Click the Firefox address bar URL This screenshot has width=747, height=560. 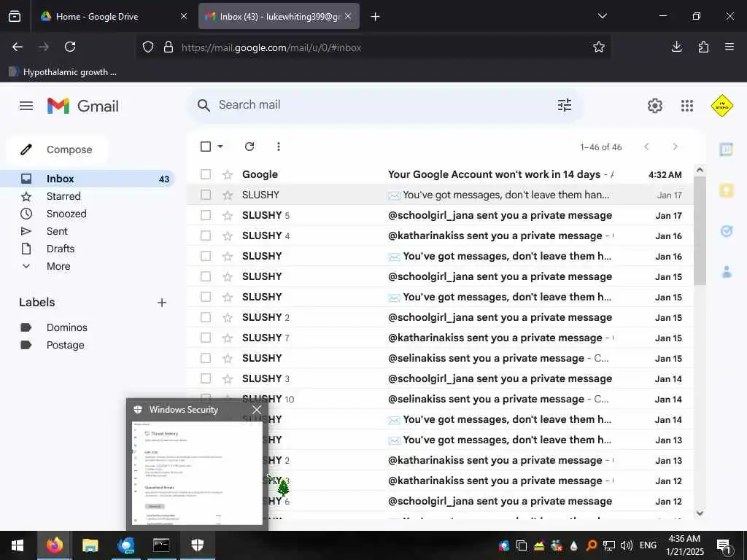[271, 47]
